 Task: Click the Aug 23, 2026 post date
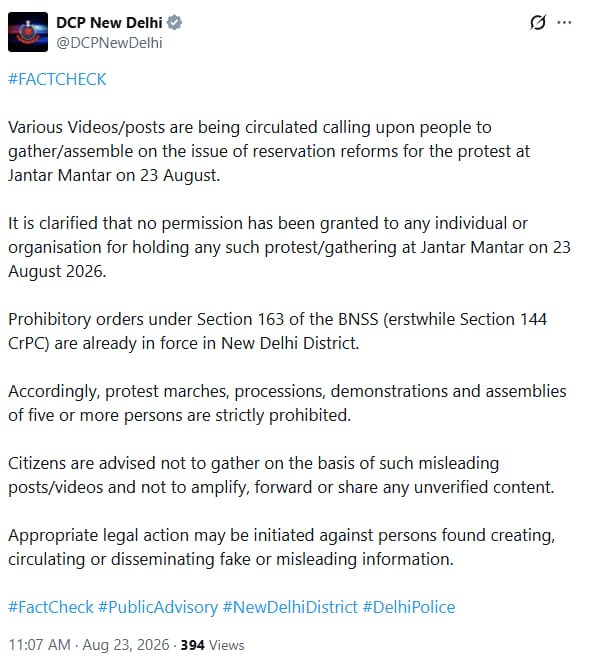click(125, 645)
